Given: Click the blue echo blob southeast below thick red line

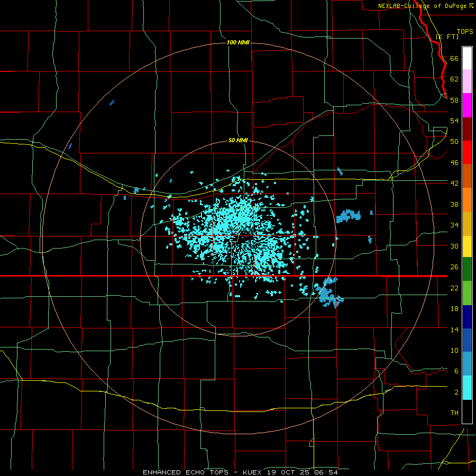Looking at the screenshot, I should click(x=329, y=292).
